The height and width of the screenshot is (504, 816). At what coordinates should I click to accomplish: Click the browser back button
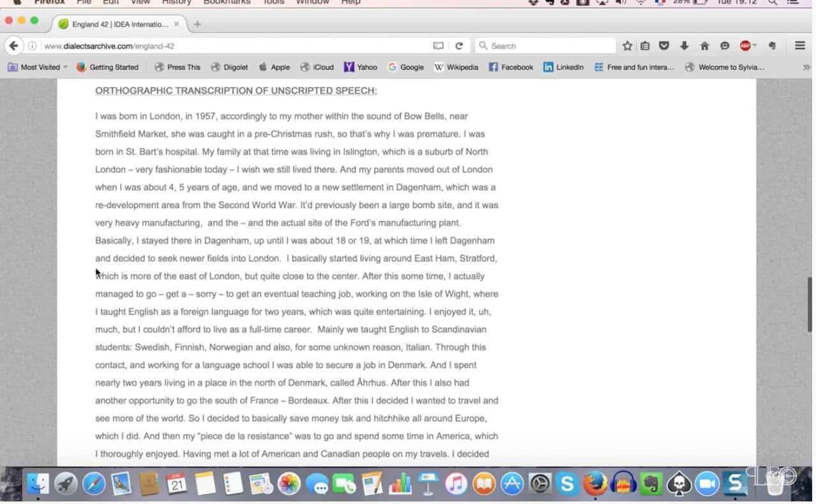click(13, 46)
